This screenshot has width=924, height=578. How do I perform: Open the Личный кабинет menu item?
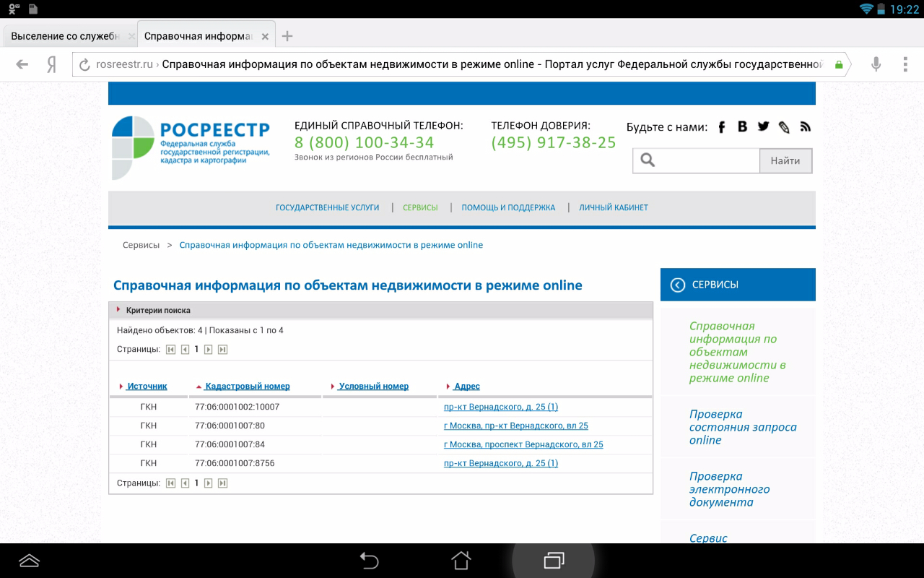click(613, 207)
